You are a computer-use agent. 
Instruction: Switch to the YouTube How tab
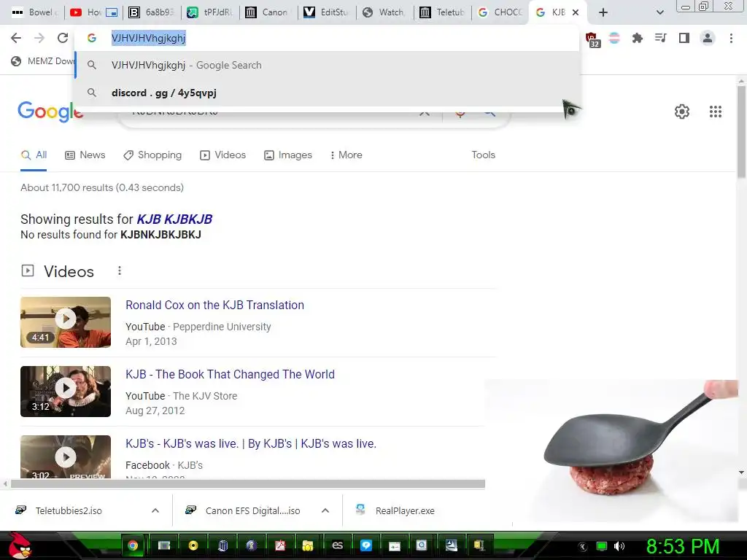point(93,12)
